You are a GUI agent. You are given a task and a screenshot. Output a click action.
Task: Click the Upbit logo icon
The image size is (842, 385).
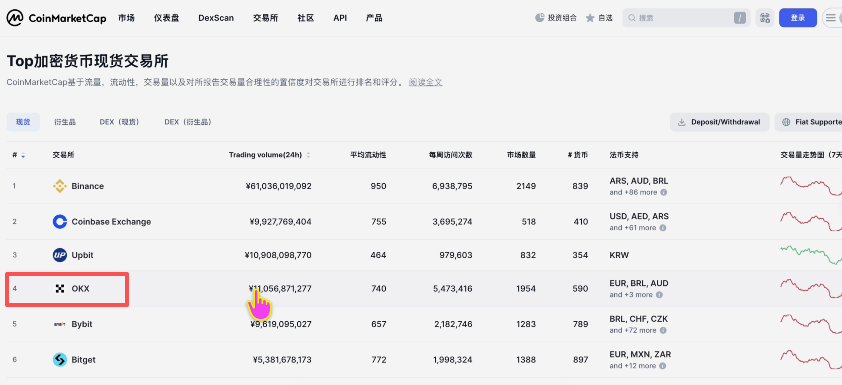coord(60,255)
